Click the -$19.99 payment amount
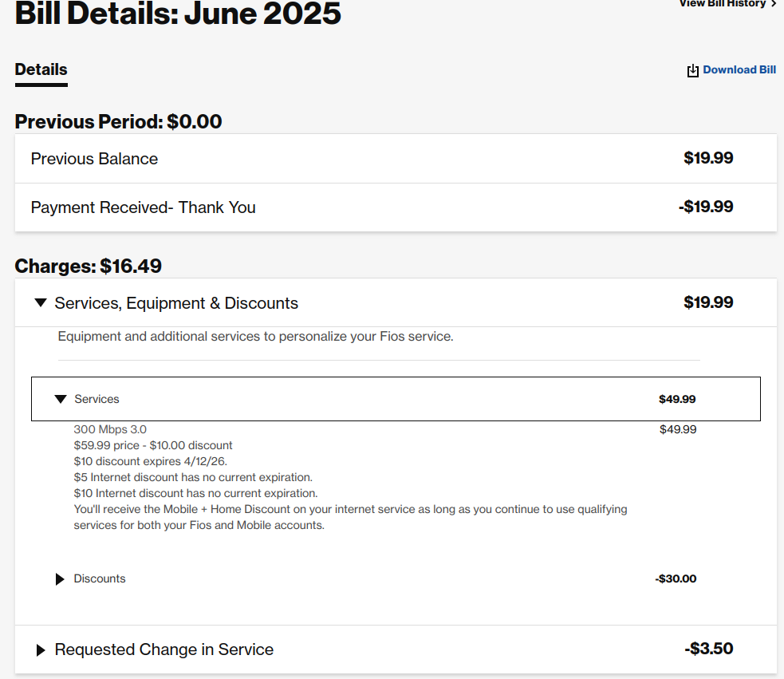Screen dimensions: 784x679 pyautogui.click(x=706, y=207)
